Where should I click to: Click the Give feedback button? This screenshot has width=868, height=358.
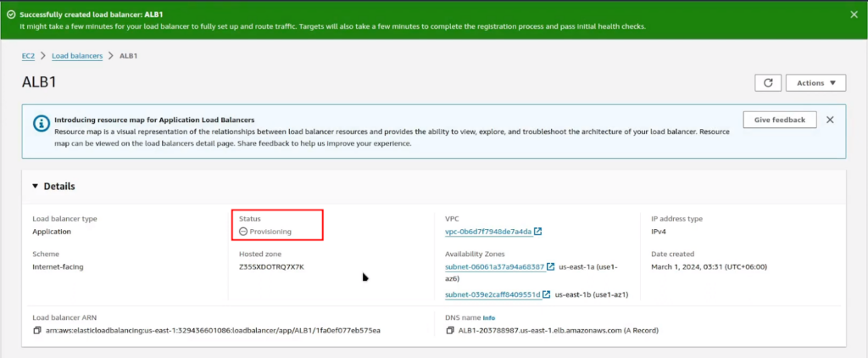pyautogui.click(x=780, y=120)
